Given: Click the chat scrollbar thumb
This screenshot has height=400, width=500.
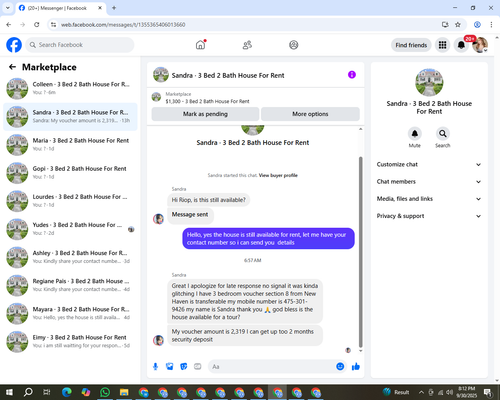Looking at the screenshot, I should pyautogui.click(x=360, y=252).
